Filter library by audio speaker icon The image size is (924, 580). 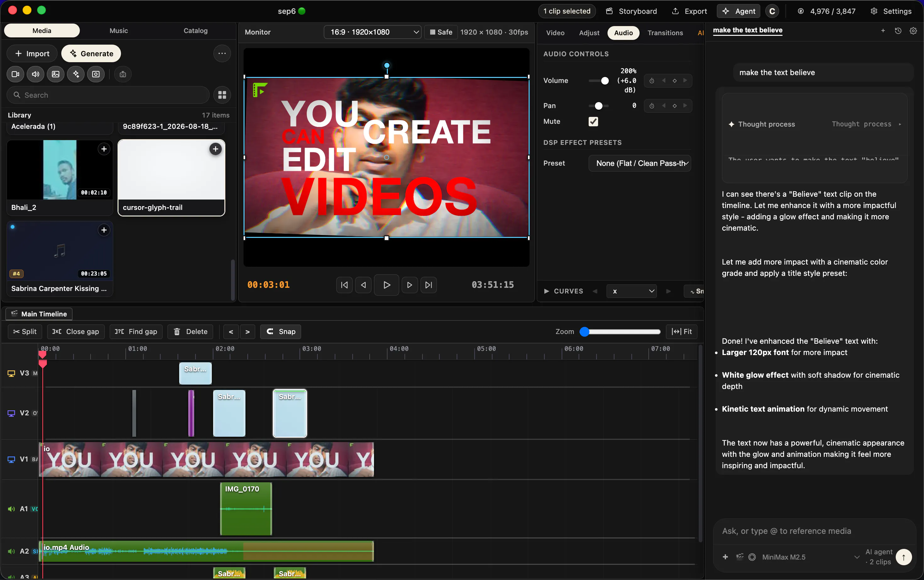[35, 74]
